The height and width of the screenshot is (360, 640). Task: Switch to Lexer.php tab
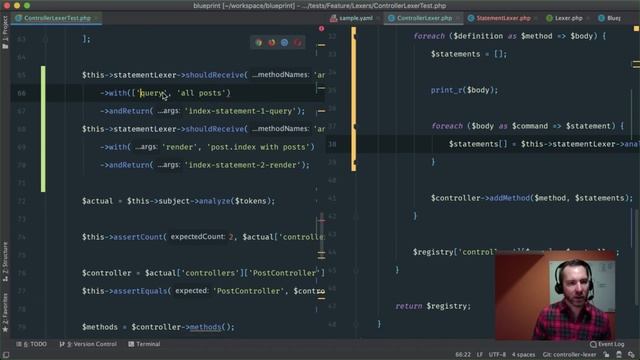tap(568, 18)
